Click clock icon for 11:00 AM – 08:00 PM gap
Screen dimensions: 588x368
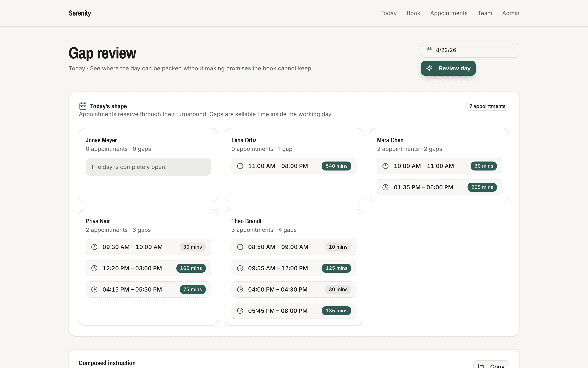click(x=240, y=166)
